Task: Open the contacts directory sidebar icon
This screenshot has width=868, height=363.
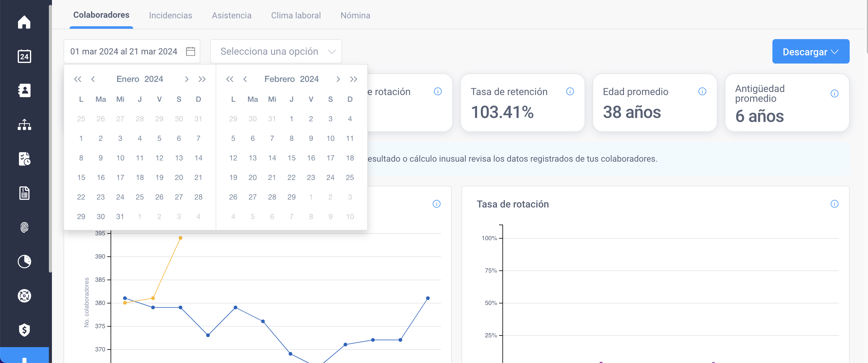Action: tap(24, 90)
